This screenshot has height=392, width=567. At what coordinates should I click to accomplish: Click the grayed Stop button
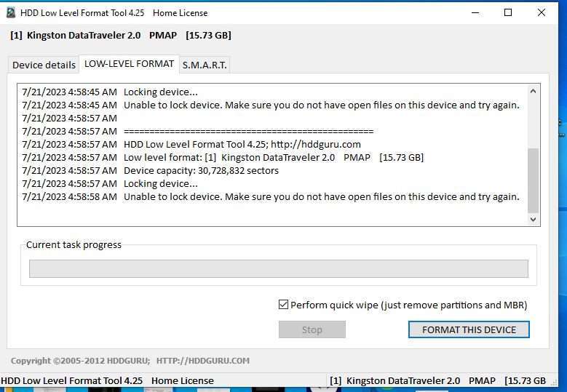[312, 329]
